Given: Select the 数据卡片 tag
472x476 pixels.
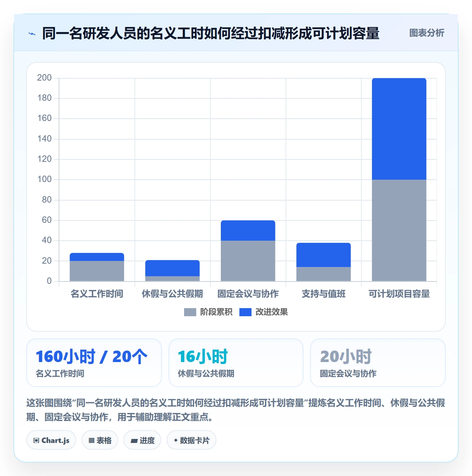Looking at the screenshot, I should pos(191,440).
